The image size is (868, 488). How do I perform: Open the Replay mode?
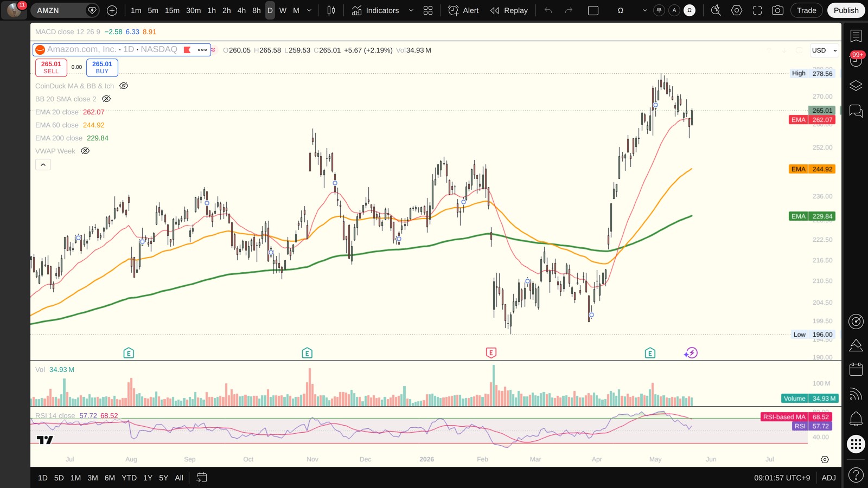[509, 10]
